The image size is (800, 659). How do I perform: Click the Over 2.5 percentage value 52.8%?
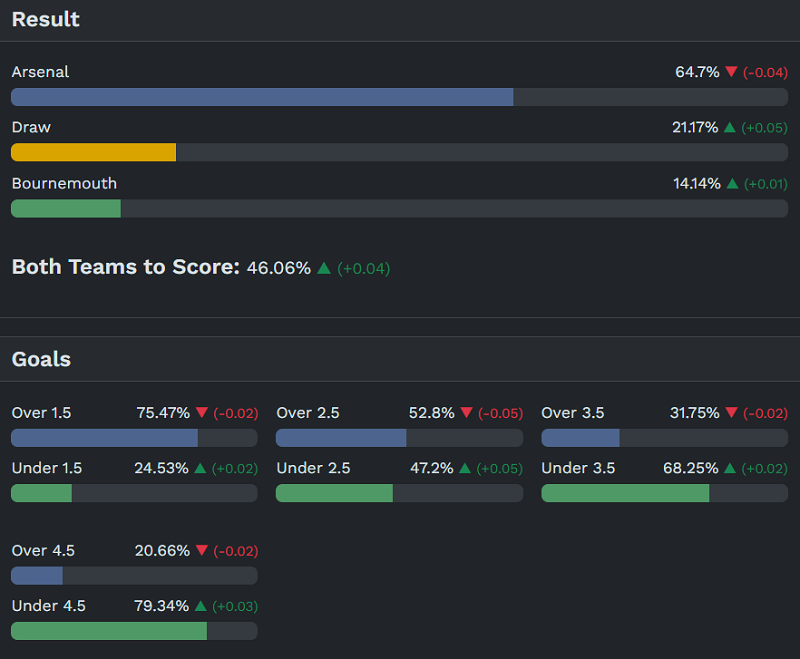point(432,413)
